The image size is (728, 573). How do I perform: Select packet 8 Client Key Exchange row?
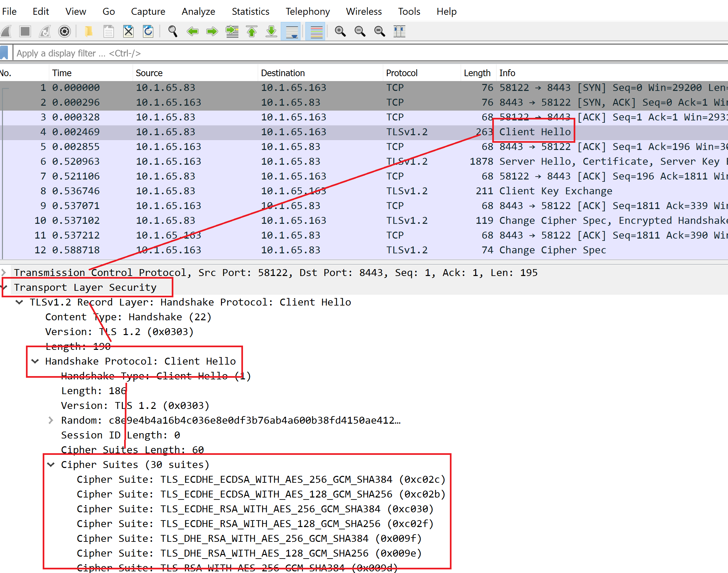pos(364,191)
